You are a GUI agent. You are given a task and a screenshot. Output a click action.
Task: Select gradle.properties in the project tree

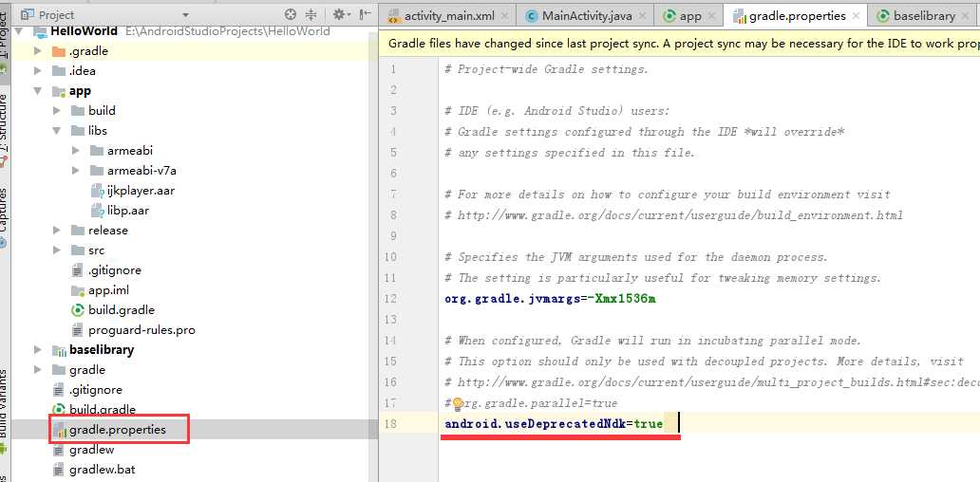[118, 430]
